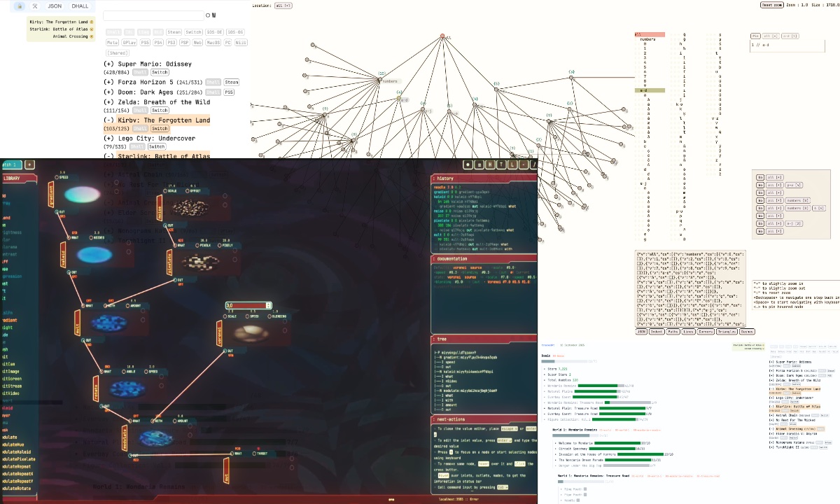Click the JSON button below the text output

click(640, 332)
